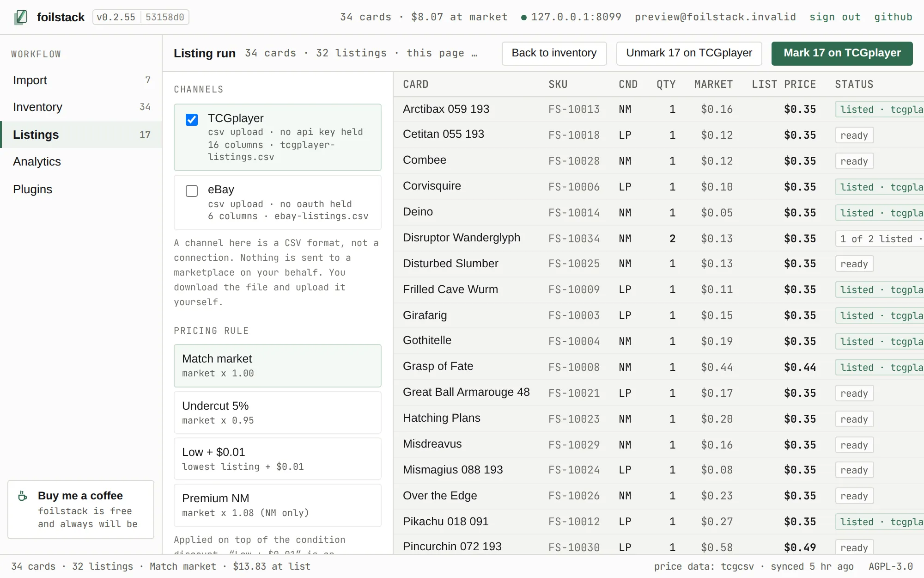Open the Analytics section

coord(81,161)
